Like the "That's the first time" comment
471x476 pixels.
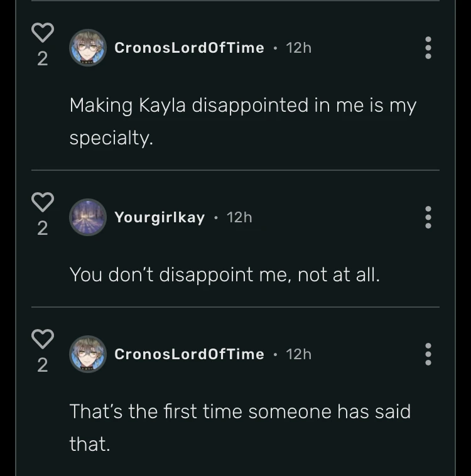click(43, 338)
